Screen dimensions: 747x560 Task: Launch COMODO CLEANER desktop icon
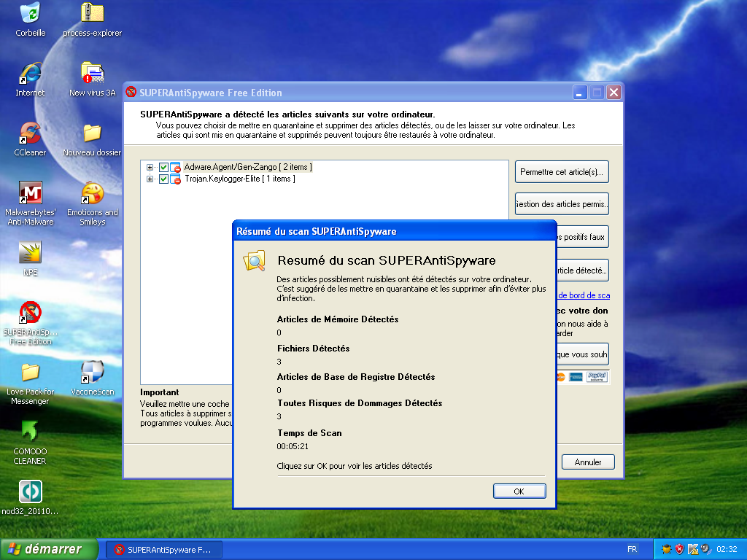29,432
